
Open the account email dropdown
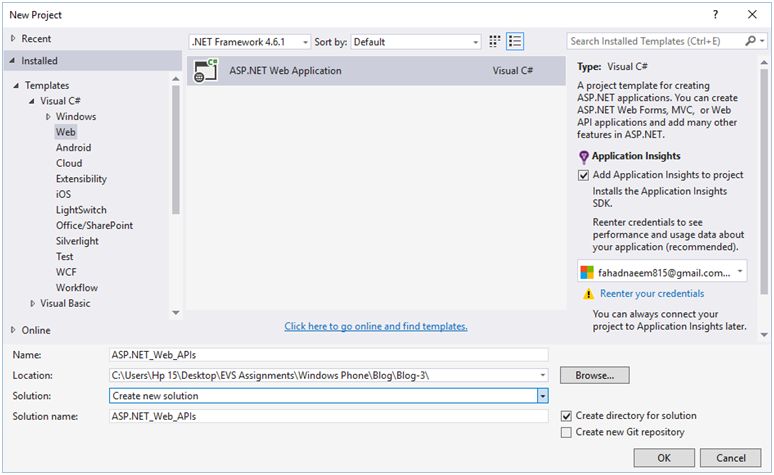pos(740,271)
